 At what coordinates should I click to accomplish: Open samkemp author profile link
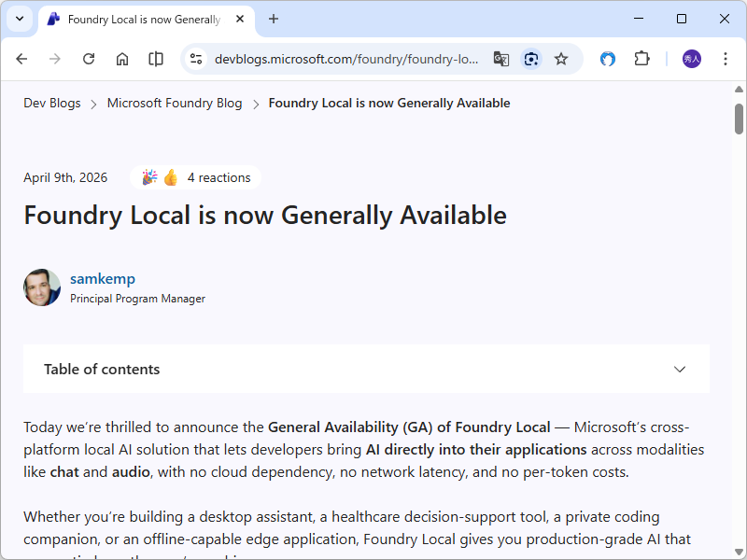103,279
